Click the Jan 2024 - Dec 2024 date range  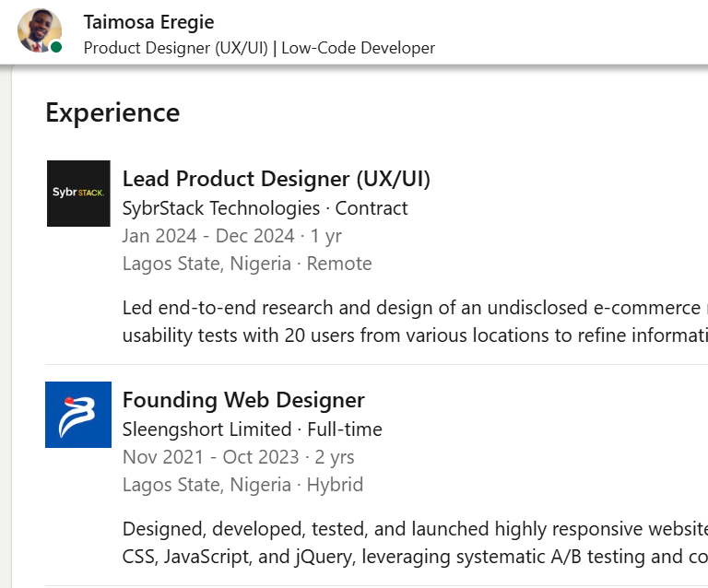208,236
